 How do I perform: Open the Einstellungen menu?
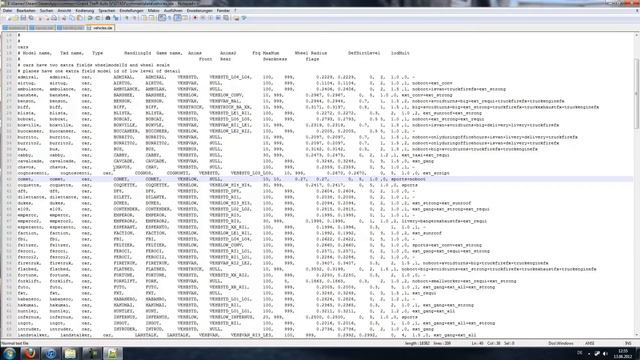coord(131,11)
